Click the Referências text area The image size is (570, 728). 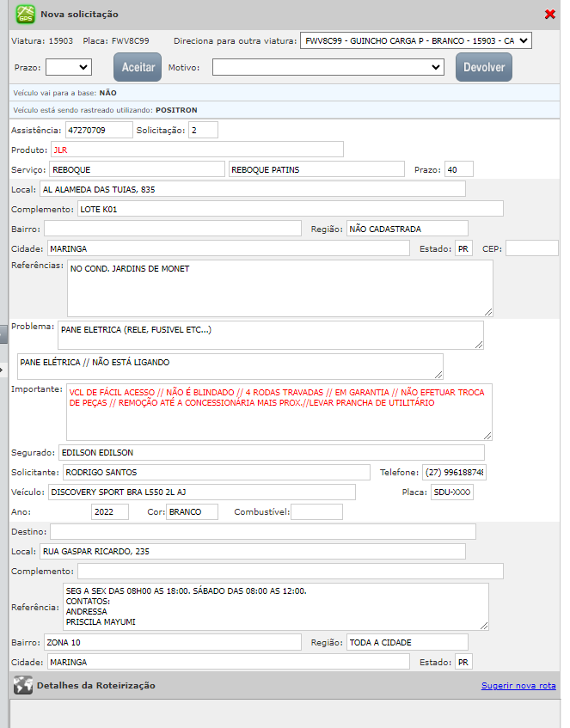pos(280,288)
